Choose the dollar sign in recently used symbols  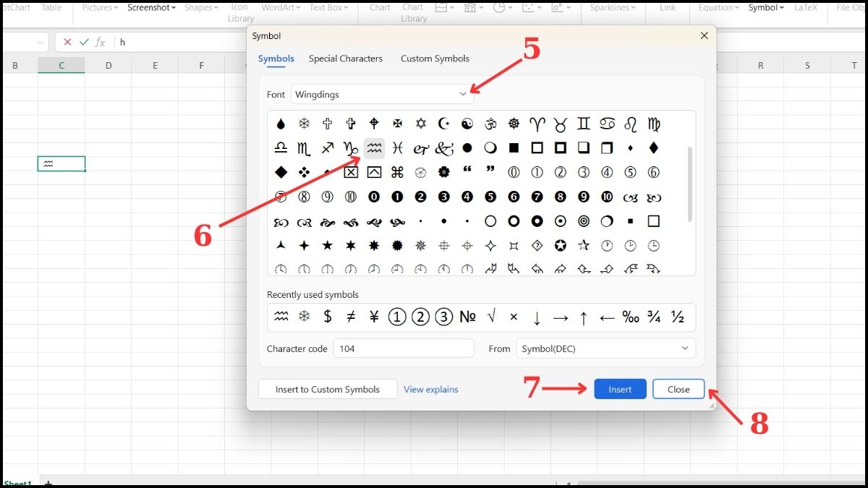click(328, 317)
